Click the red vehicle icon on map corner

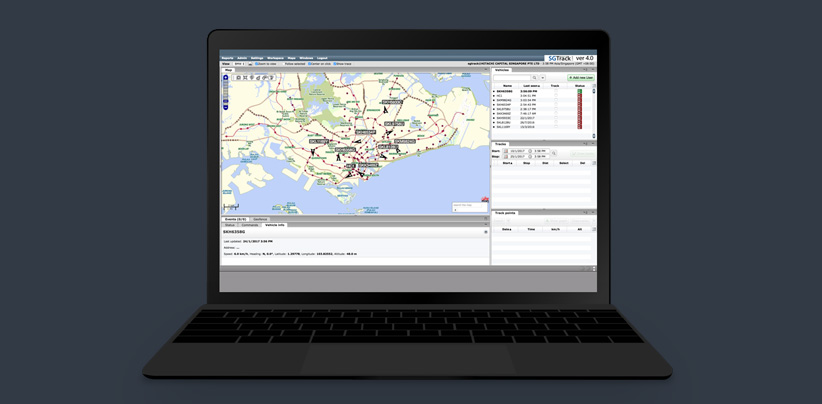[485, 200]
